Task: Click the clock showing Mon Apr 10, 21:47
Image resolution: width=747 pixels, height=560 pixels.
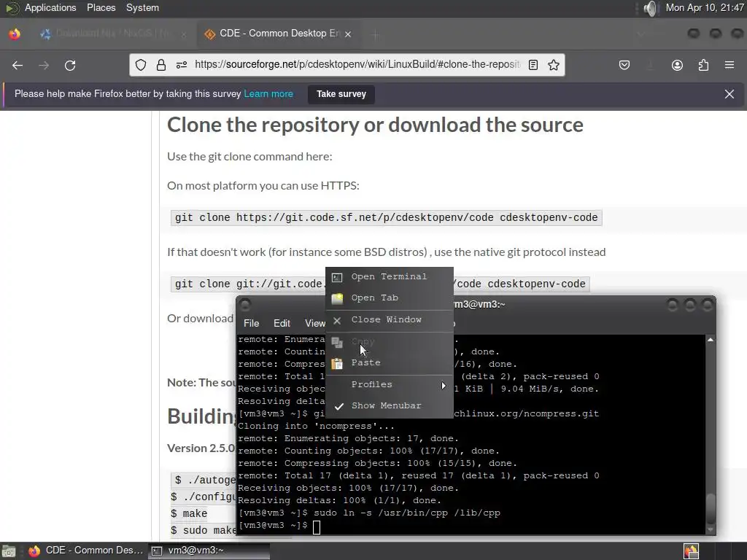Action: coord(704,7)
